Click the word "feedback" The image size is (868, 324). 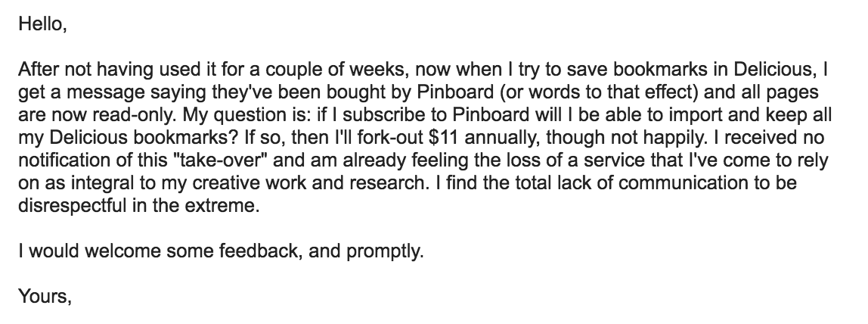tap(261, 251)
